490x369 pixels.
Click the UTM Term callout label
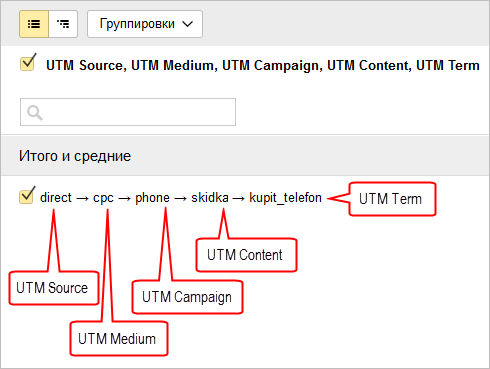click(x=390, y=199)
